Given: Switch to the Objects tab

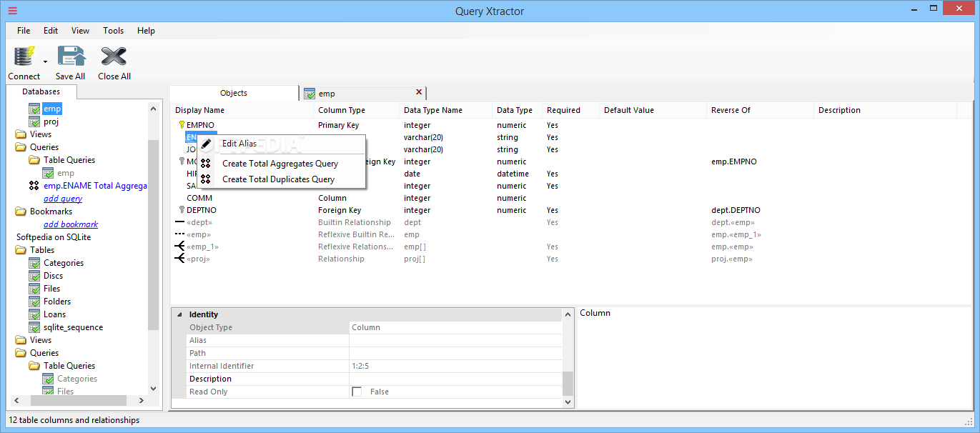Looking at the screenshot, I should point(234,93).
